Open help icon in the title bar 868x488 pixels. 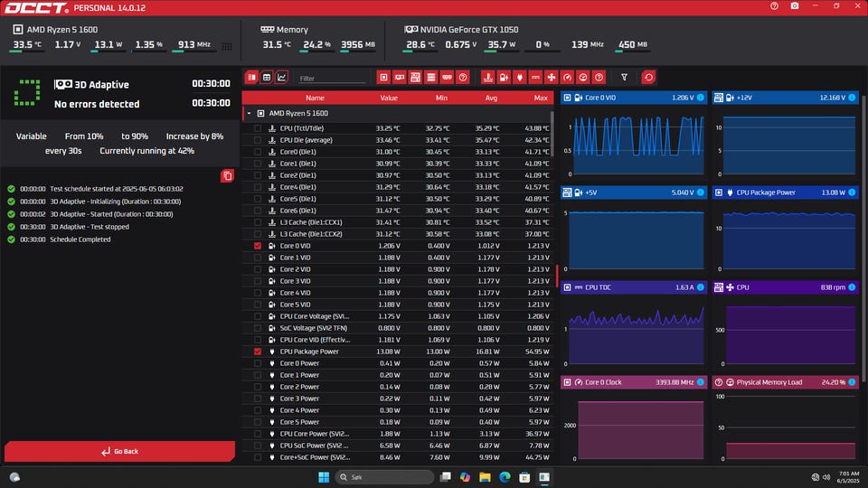774,6
